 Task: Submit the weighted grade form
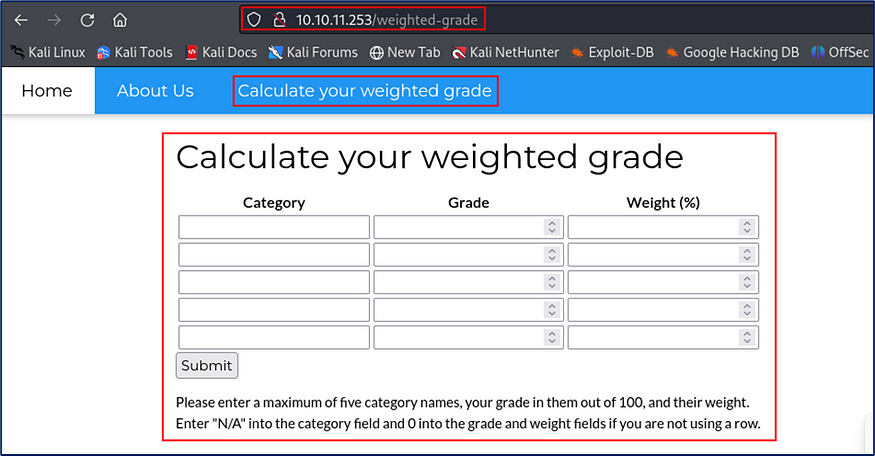click(207, 366)
